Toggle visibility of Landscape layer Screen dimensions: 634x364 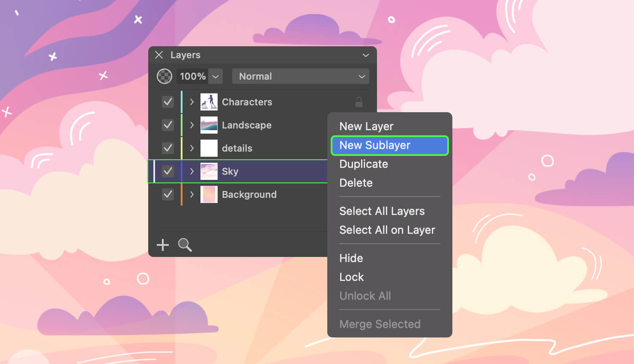point(168,125)
